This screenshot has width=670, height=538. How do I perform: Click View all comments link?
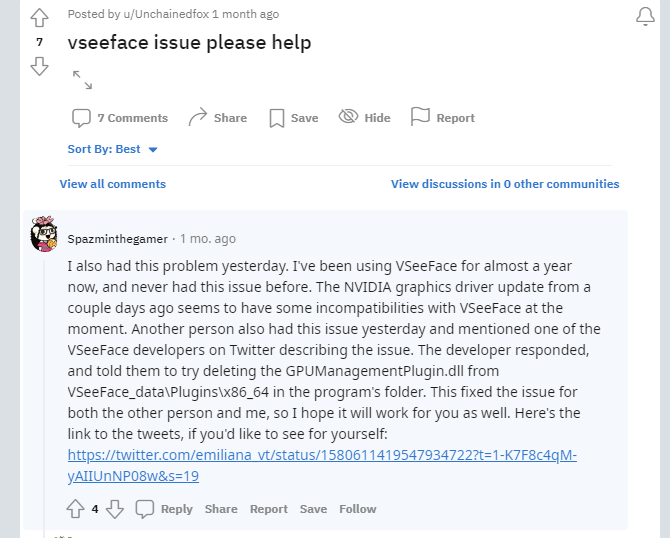[x=113, y=184]
